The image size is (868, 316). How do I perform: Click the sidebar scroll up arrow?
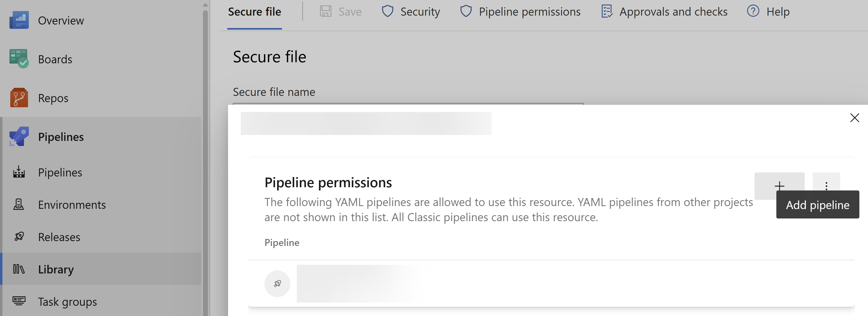(205, 5)
